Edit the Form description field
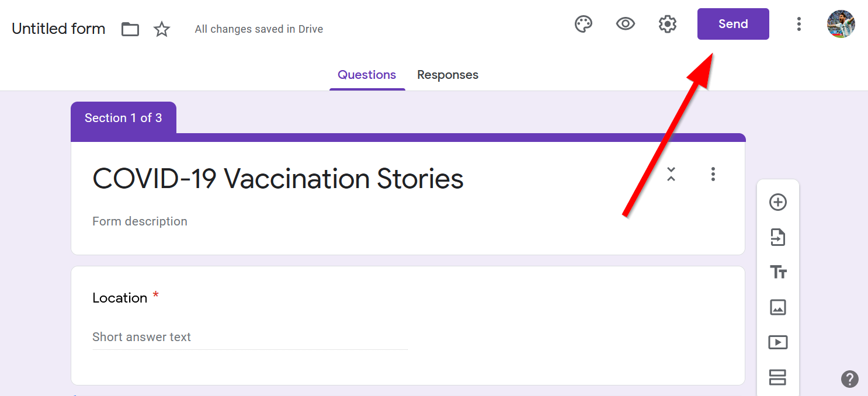This screenshot has width=868, height=396. pyautogui.click(x=140, y=221)
